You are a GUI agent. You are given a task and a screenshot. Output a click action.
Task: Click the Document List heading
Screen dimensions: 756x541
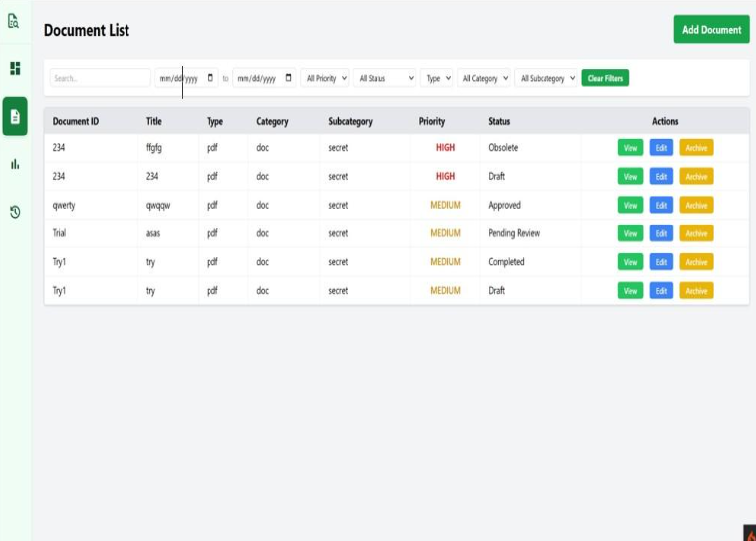coord(87,30)
